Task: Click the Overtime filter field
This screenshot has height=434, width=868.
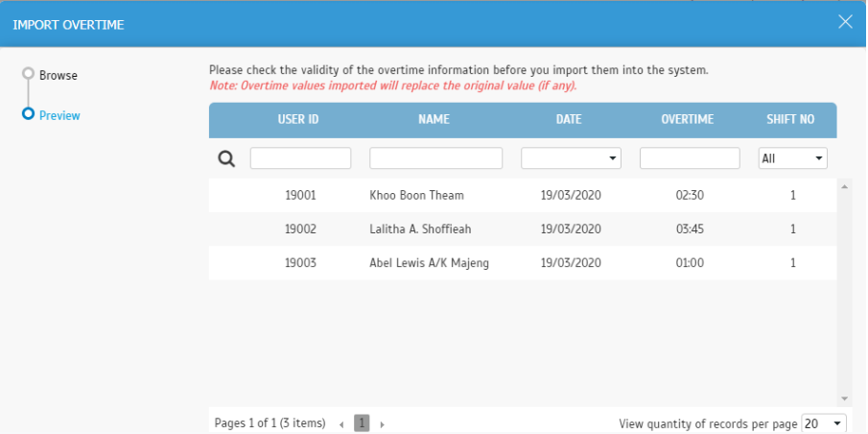Action: (x=690, y=158)
